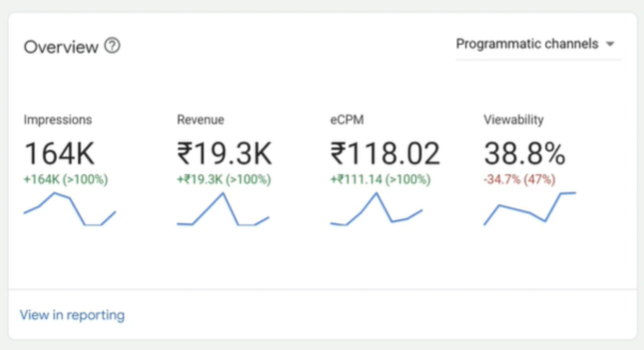This screenshot has height=350, width=644.
Task: Click the Impressions sparkline chart
Action: [70, 210]
